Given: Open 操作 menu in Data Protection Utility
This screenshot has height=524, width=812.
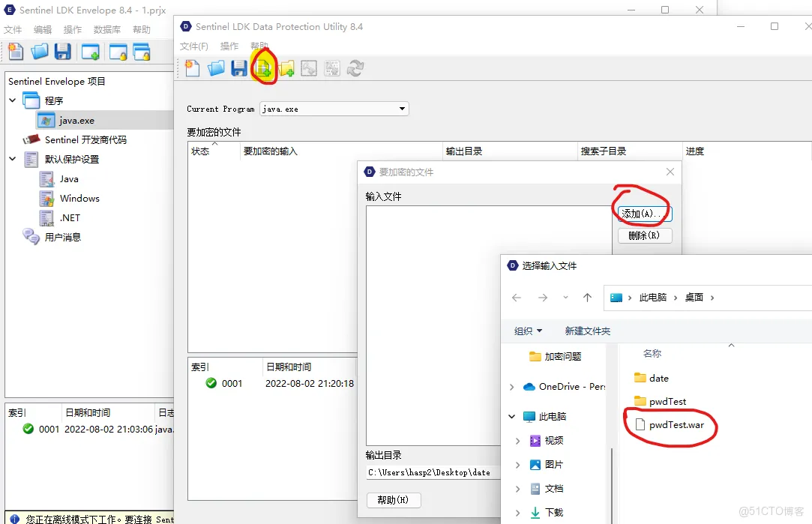Looking at the screenshot, I should (229, 46).
